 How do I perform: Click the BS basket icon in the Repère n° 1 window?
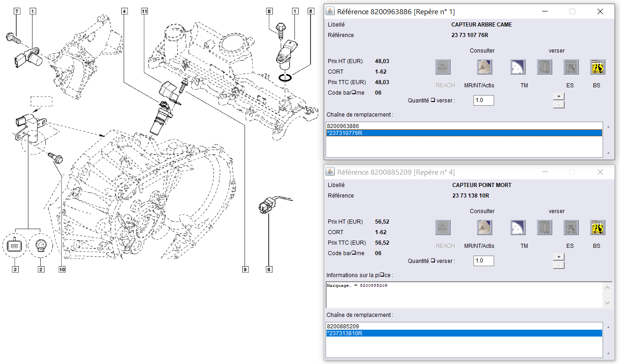click(597, 67)
